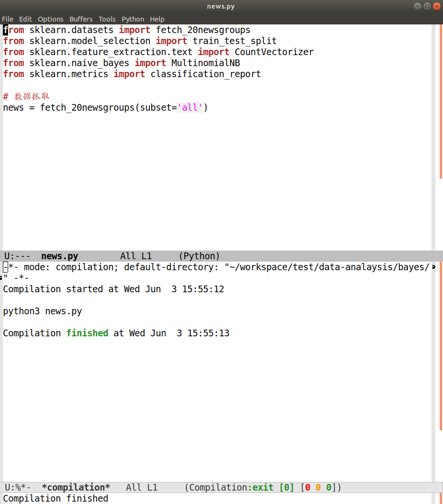
Task: Click the orange warning count in the mode line
Action: 318,487
